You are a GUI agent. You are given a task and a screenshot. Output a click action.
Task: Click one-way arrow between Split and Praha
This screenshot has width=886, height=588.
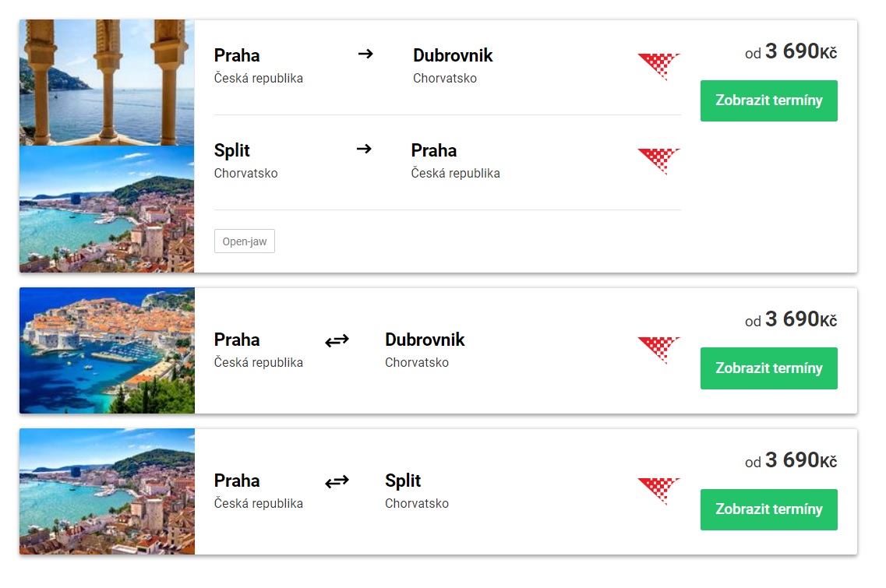coord(364,149)
